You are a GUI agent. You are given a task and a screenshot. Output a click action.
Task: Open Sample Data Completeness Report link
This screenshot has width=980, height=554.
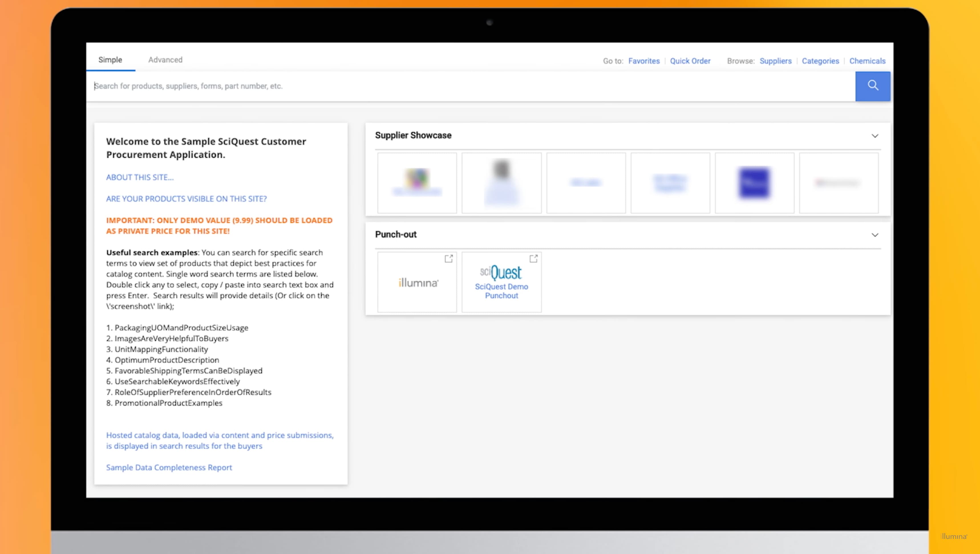pyautogui.click(x=169, y=467)
